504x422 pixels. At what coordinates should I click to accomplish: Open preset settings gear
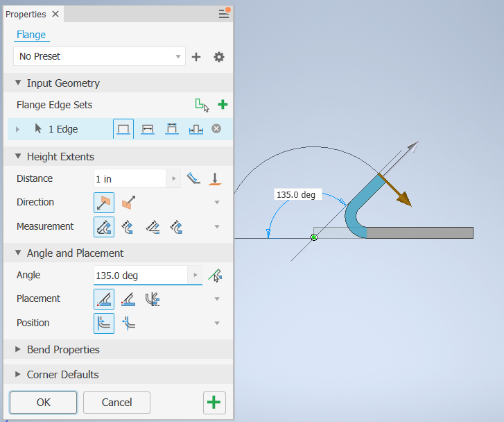click(x=219, y=57)
